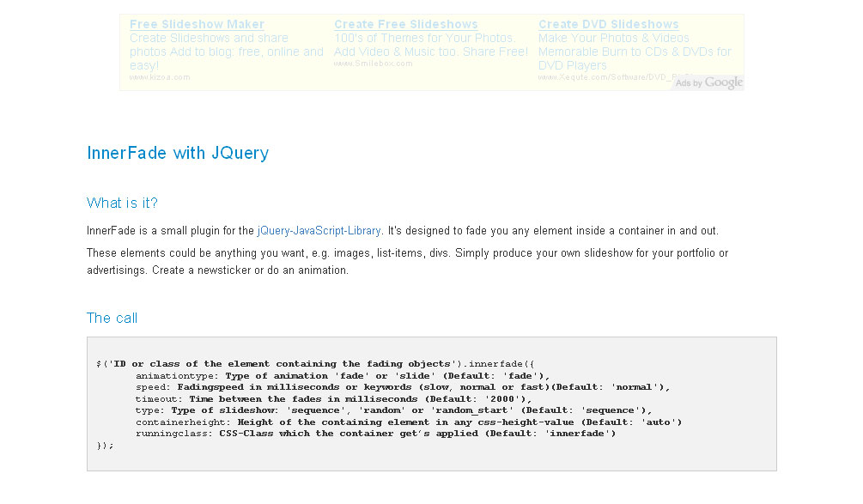Open the 'Free Slideshow Maker' ad link
Image resolution: width=863 pixels, height=504 pixels.
click(197, 24)
